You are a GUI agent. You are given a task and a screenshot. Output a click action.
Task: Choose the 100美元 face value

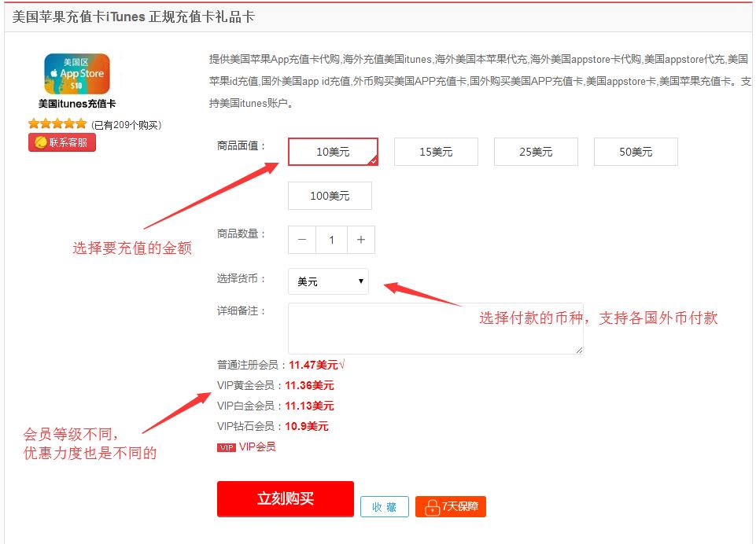(x=330, y=196)
